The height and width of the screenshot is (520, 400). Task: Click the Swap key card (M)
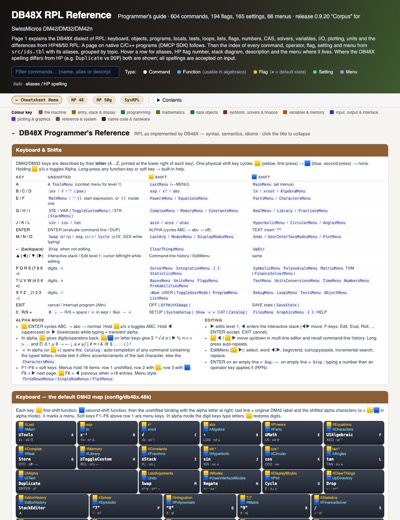pyautogui.click(x=169, y=481)
